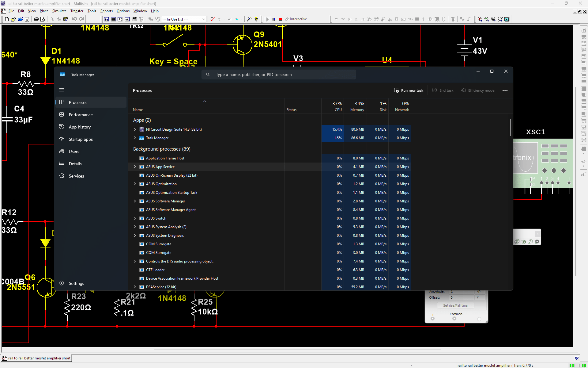588x368 pixels.
Task: Click the New file icon in Multisim toolbar
Action: click(x=7, y=19)
